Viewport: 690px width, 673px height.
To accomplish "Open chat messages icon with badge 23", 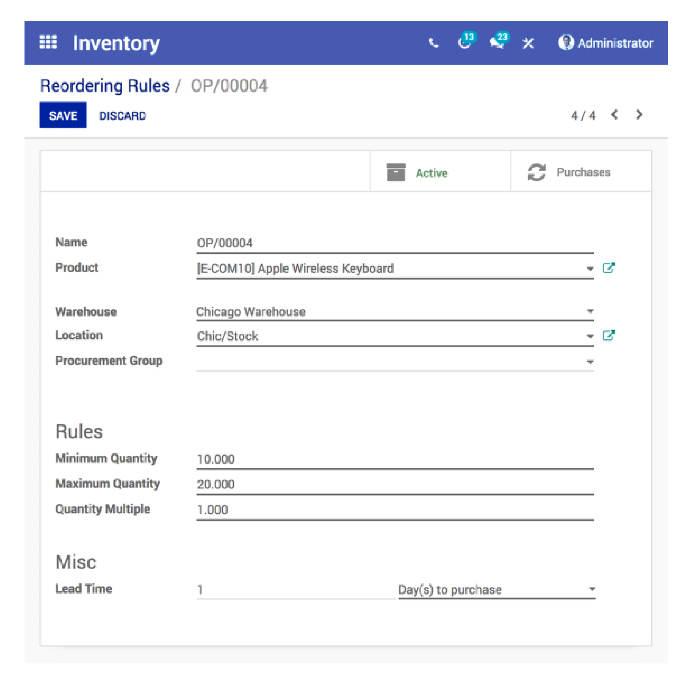I will click(497, 43).
